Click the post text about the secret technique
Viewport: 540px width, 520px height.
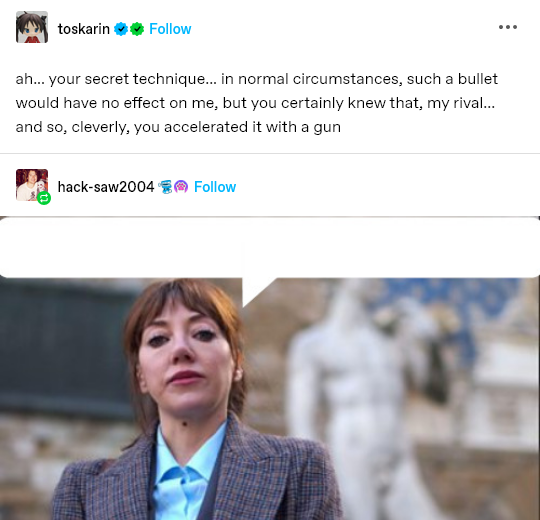[x=257, y=103]
